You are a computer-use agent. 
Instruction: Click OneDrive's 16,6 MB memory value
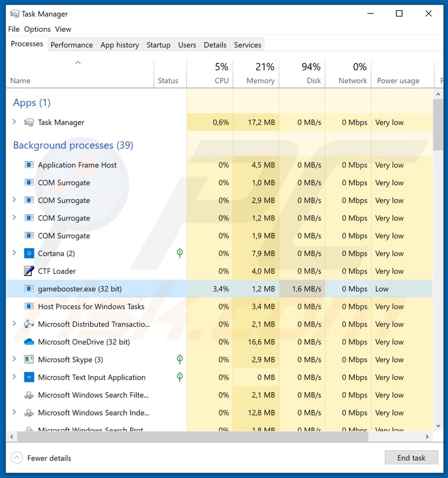click(x=261, y=342)
